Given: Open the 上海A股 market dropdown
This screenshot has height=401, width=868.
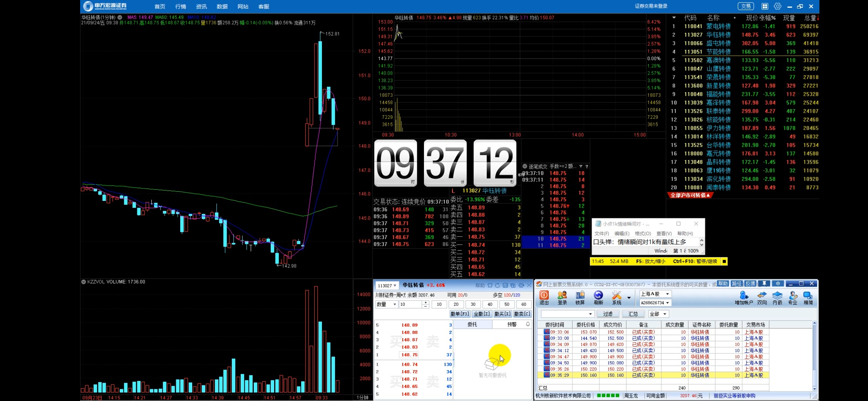Looking at the screenshot, I should point(655,294).
